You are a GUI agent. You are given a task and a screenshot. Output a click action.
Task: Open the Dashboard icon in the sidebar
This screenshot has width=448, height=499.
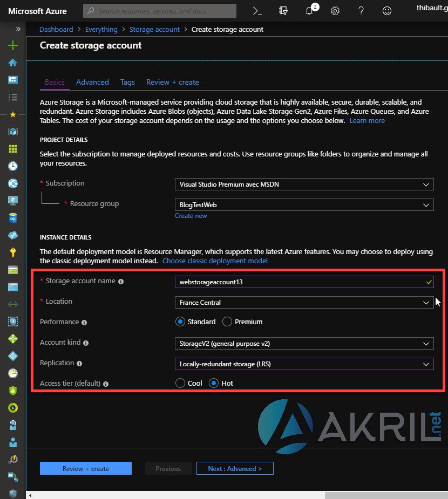point(13,79)
